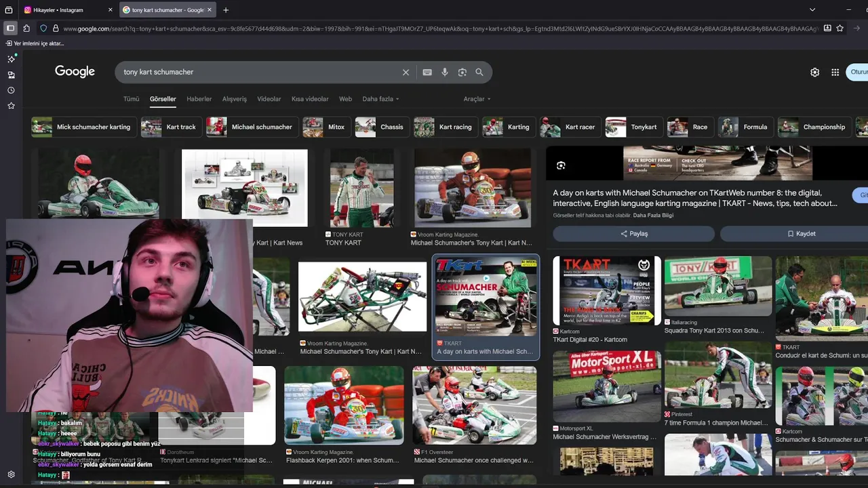
Task: Open Google quick settings gear
Action: pos(815,73)
